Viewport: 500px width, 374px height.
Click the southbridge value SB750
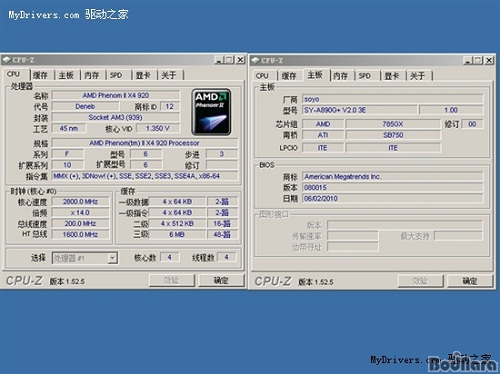(x=393, y=135)
